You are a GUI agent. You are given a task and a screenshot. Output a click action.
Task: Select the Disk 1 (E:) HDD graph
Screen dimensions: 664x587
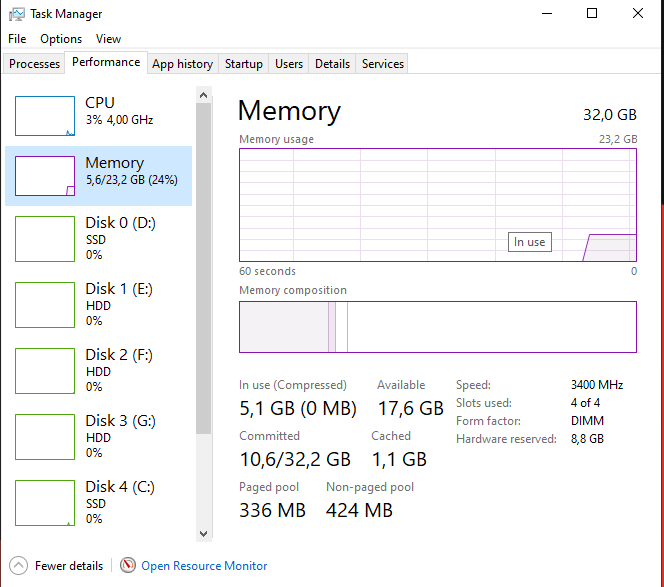coord(45,305)
